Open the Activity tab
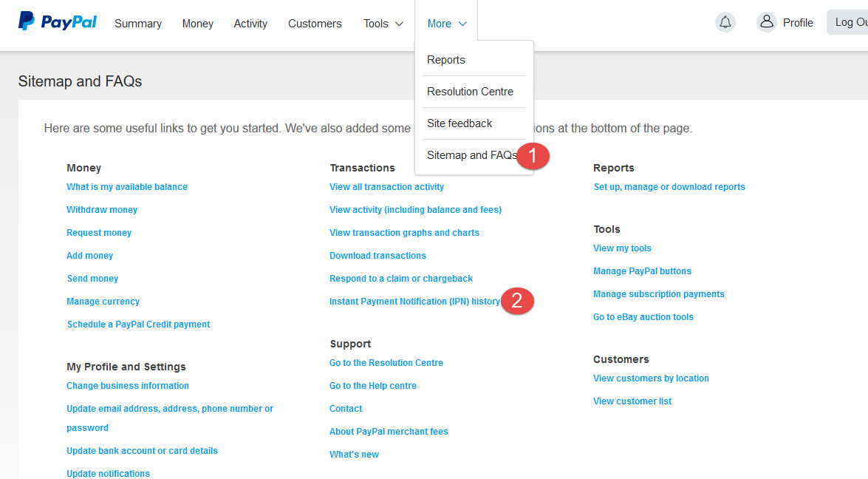 tap(250, 24)
